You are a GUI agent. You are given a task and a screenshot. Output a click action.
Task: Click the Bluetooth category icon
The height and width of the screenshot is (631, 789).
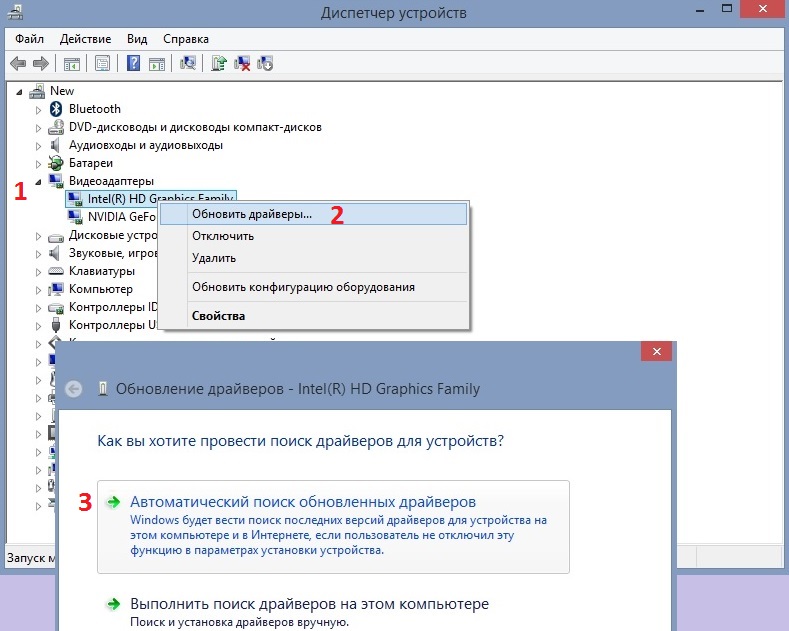click(x=56, y=109)
